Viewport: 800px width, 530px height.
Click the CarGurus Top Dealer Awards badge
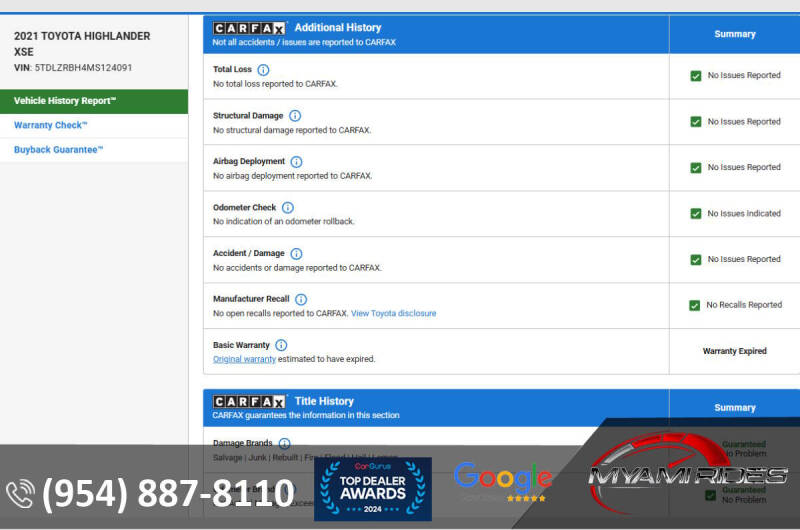[372, 489]
